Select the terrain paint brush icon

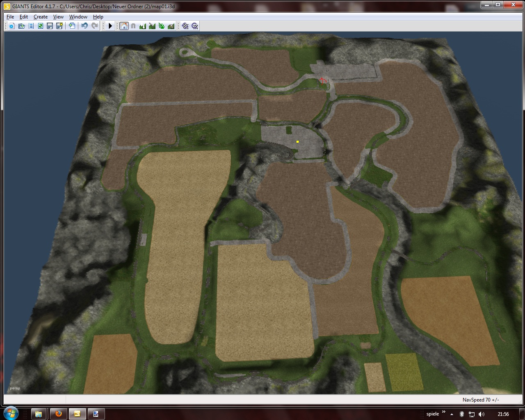pyautogui.click(x=152, y=26)
